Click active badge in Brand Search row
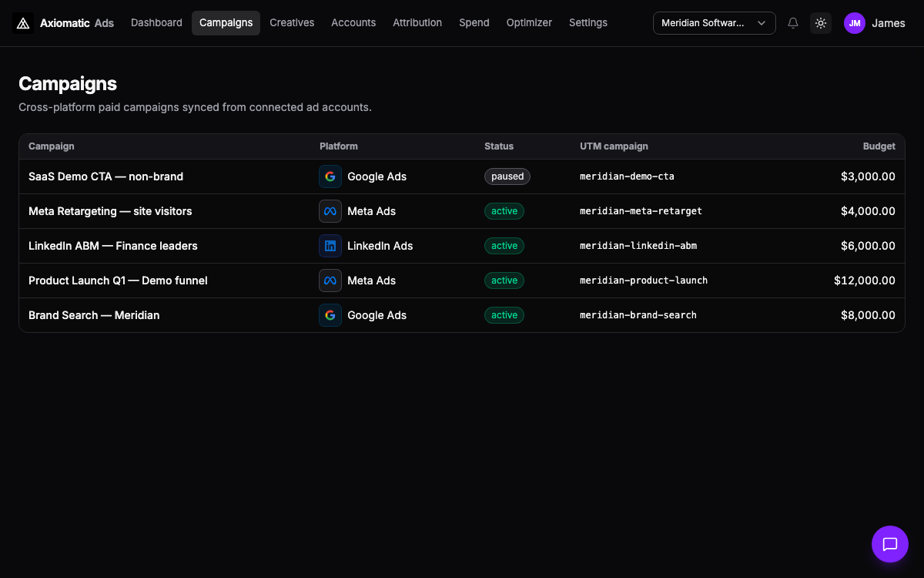Viewport: 924px width, 578px height. (504, 315)
